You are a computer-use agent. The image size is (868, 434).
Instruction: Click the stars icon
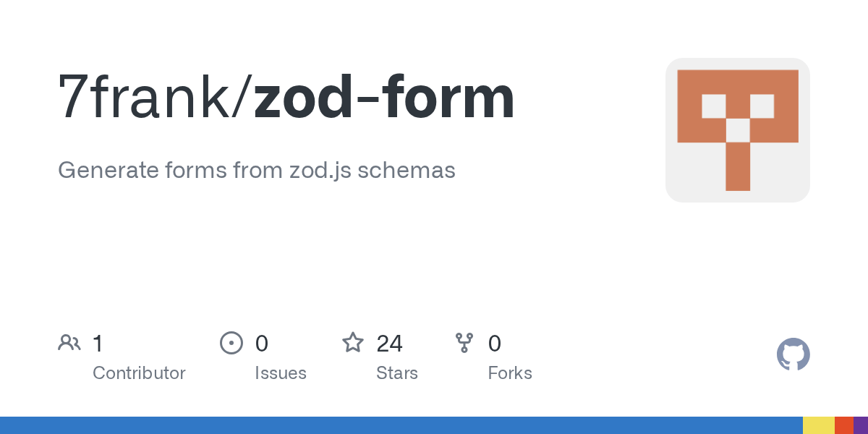tap(353, 343)
